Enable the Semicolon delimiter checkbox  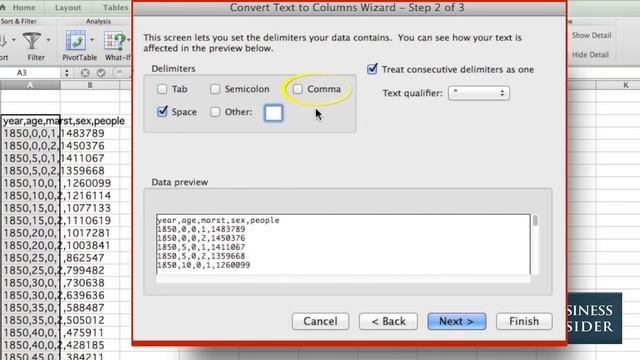[215, 89]
